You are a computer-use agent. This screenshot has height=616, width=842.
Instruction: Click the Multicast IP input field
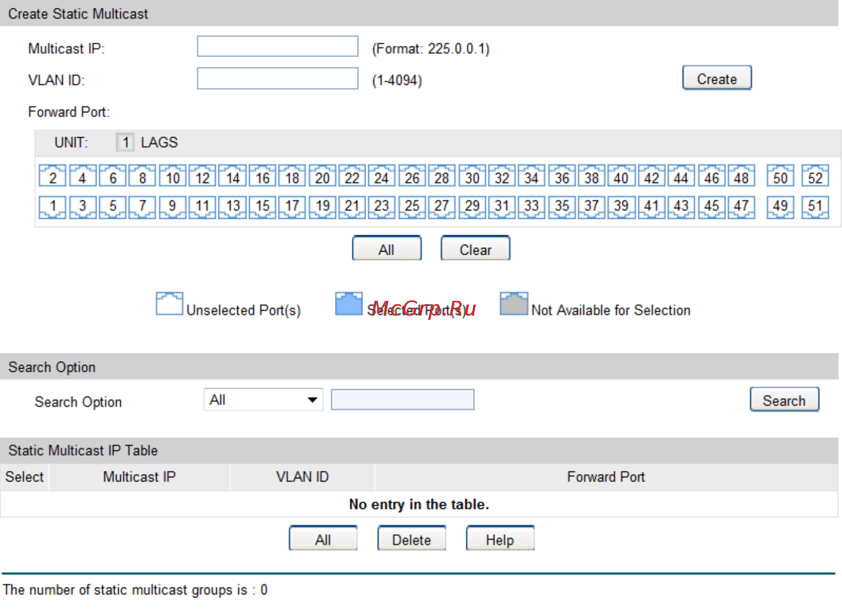click(x=278, y=46)
